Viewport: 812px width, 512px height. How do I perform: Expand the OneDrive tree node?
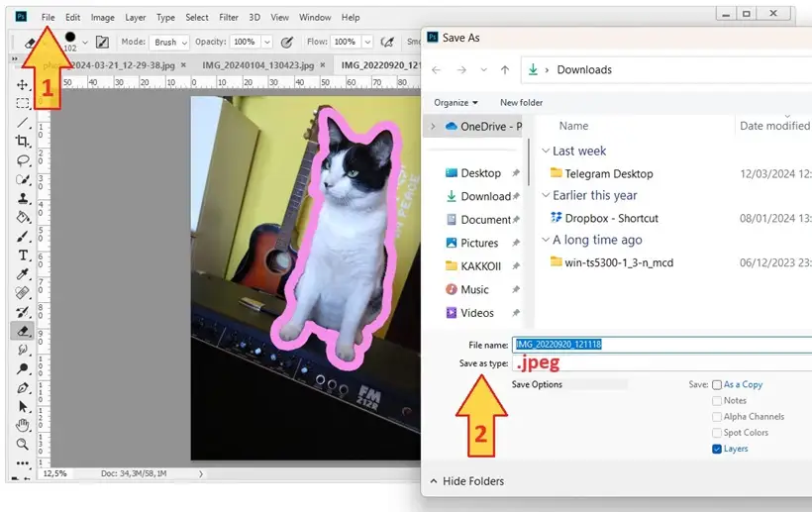pos(433,127)
